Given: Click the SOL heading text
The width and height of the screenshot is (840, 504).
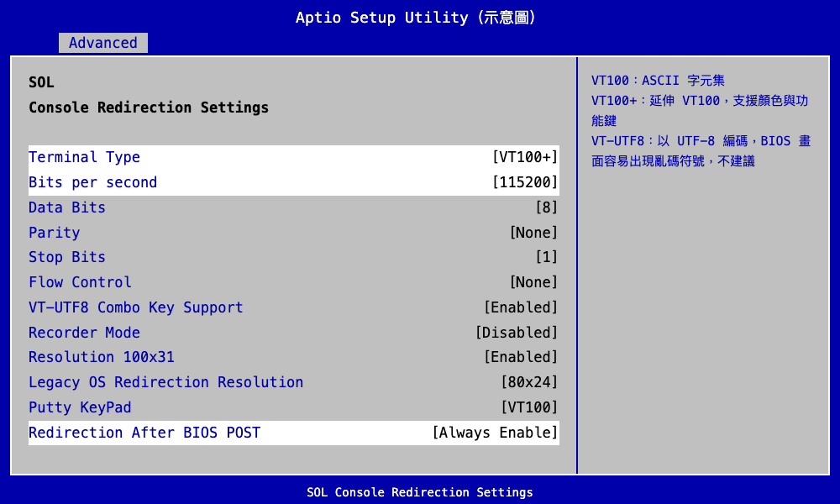Looking at the screenshot, I should click(x=41, y=82).
